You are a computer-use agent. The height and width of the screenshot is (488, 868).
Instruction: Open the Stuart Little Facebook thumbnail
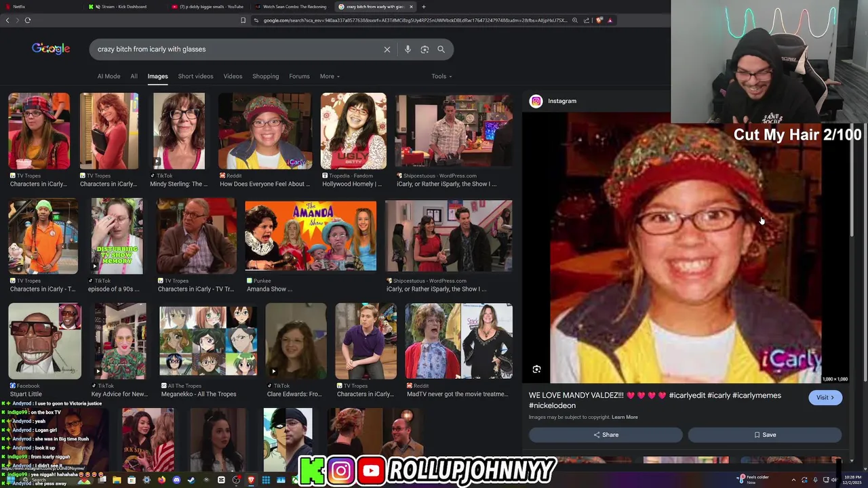coord(45,341)
